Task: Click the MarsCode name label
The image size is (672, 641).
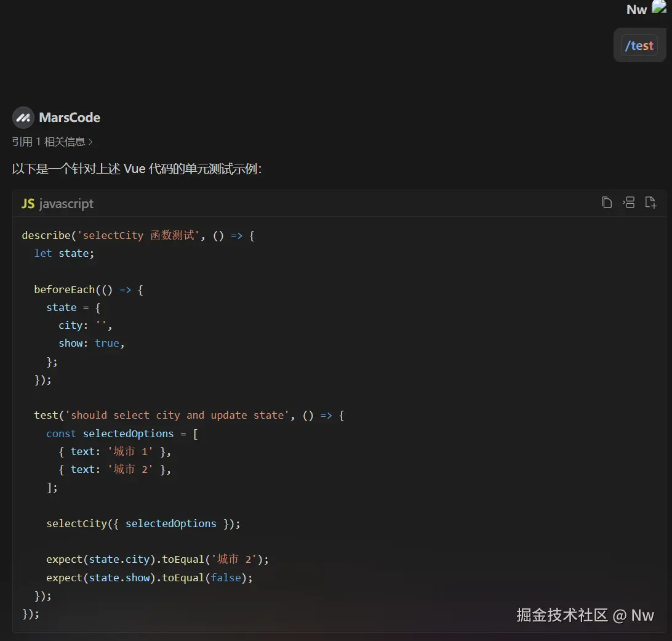Action: pos(70,118)
